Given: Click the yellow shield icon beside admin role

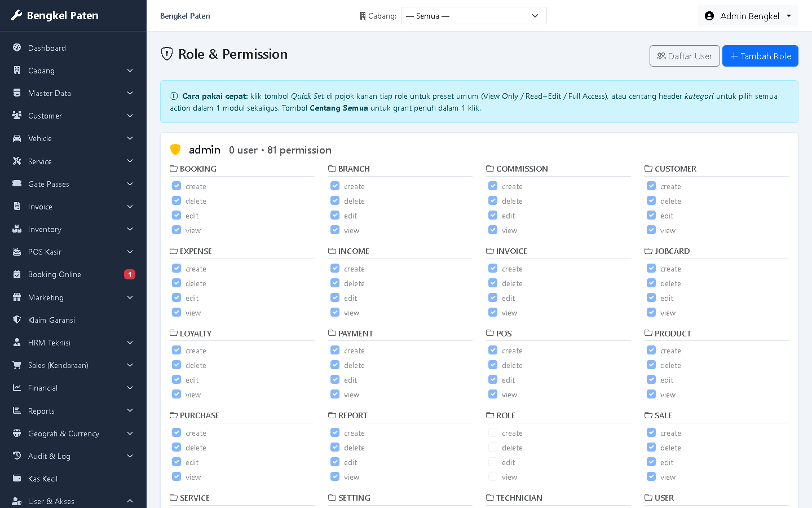Looking at the screenshot, I should tap(175, 150).
